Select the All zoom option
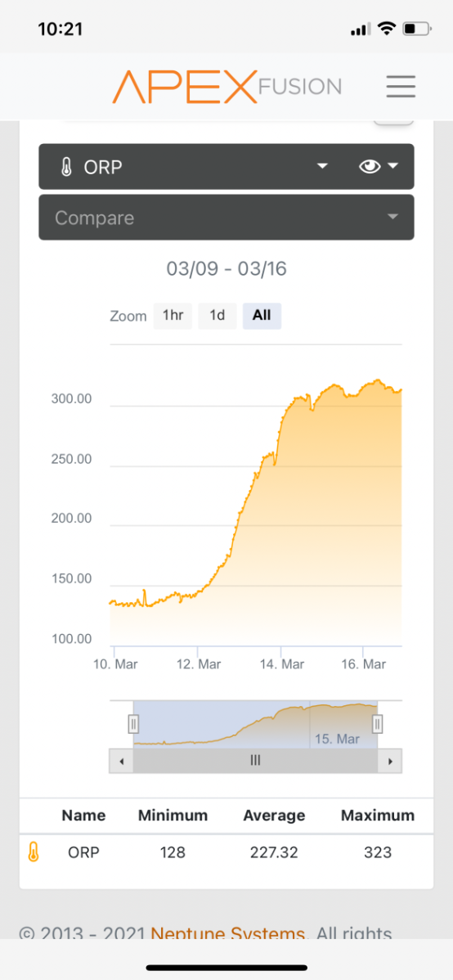This screenshot has width=453, height=980. pos(262,316)
